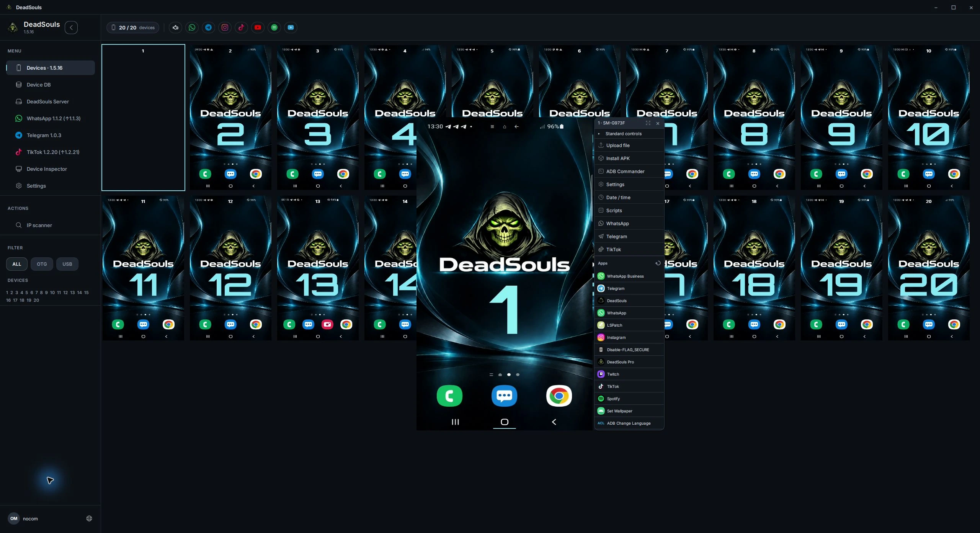Launch Telegram from the top toolbar
This screenshot has height=533, width=980.
pos(208,28)
